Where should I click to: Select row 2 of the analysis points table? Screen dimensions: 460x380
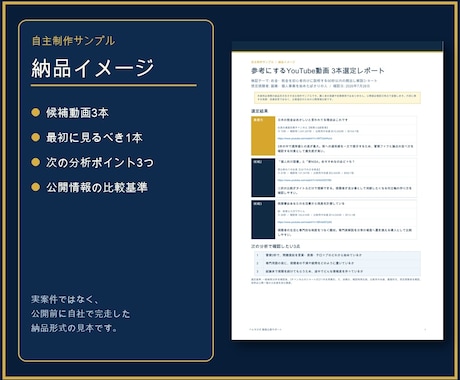[337, 263]
